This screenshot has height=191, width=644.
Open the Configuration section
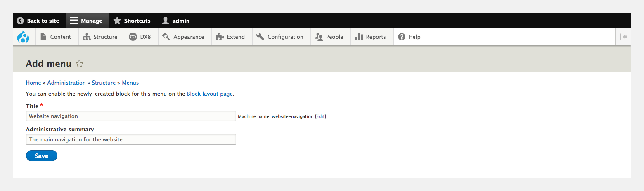[x=280, y=37]
